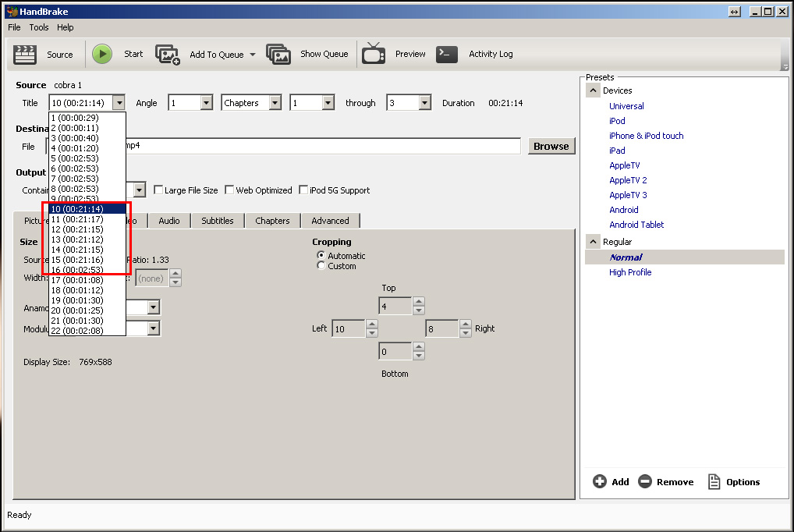
Task: Select the iPod preset
Action: [617, 121]
